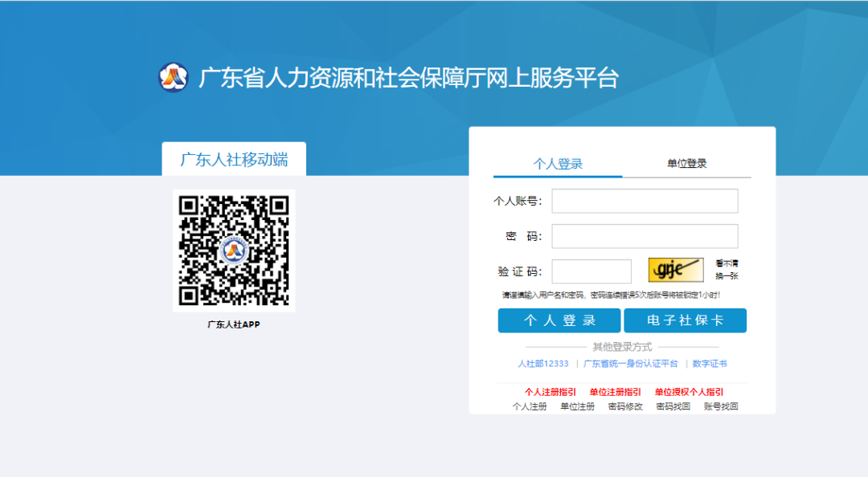Refresh captcha via 看不清 换一张
The width and height of the screenshot is (868, 477).
(x=727, y=270)
